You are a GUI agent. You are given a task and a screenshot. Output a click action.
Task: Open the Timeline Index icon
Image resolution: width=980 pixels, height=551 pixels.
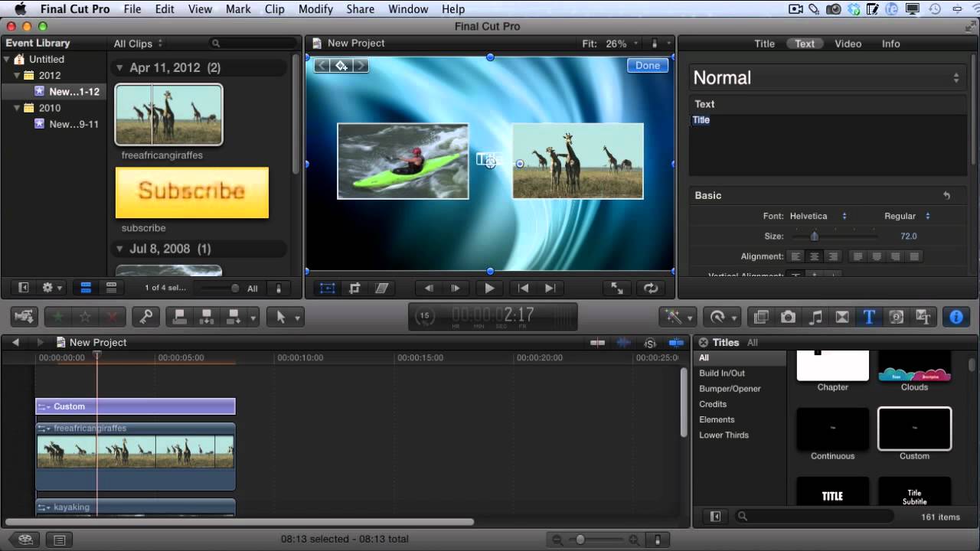(58, 540)
